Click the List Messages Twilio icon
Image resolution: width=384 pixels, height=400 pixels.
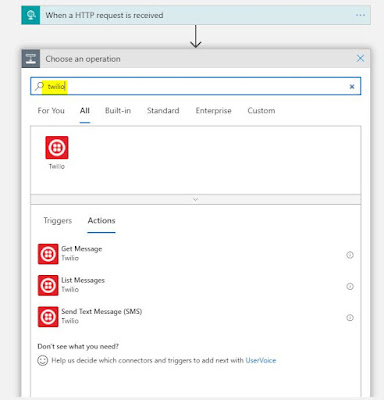click(x=48, y=285)
